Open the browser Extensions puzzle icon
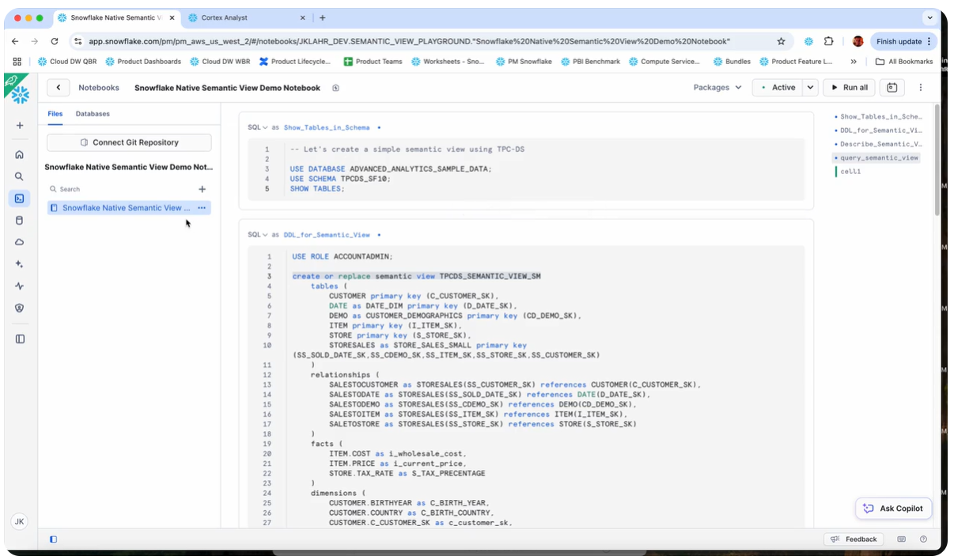Screen dimensions: 954x560 click(x=829, y=41)
